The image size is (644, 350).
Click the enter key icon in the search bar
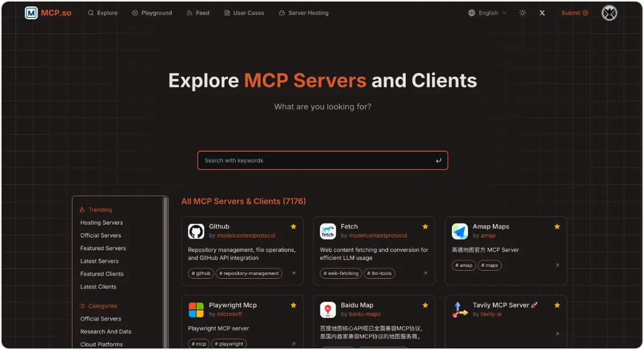(438, 160)
